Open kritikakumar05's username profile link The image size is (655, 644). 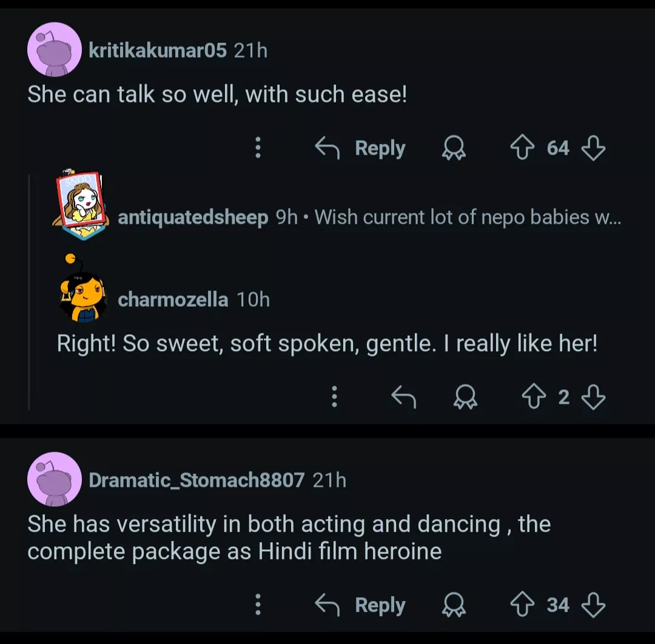pos(158,50)
